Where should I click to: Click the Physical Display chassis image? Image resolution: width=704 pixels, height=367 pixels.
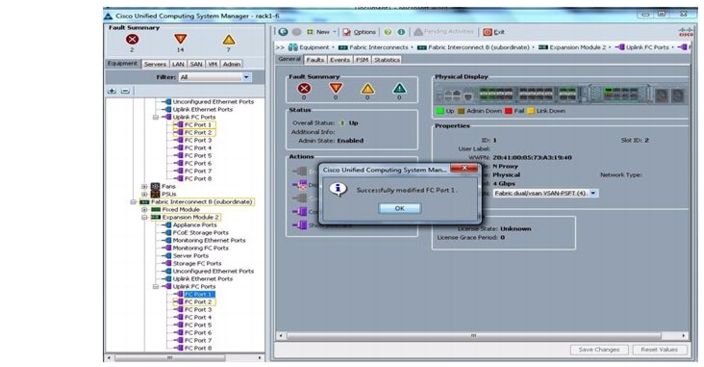pyautogui.click(x=560, y=95)
